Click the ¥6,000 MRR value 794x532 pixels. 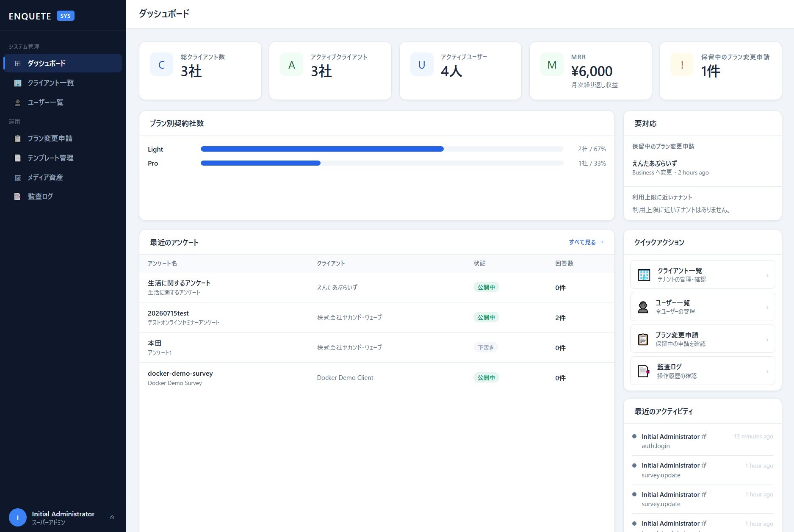tap(592, 71)
